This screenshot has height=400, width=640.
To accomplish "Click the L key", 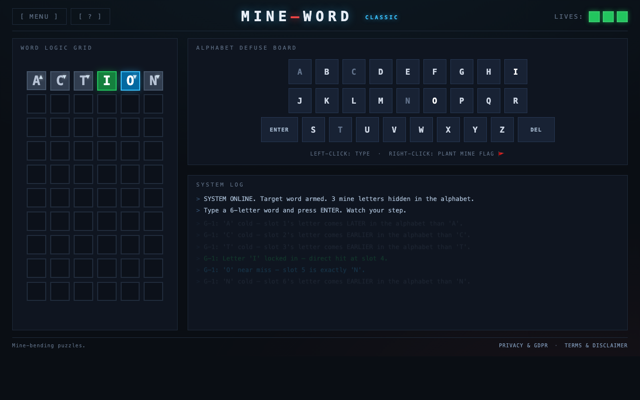I will point(354,100).
